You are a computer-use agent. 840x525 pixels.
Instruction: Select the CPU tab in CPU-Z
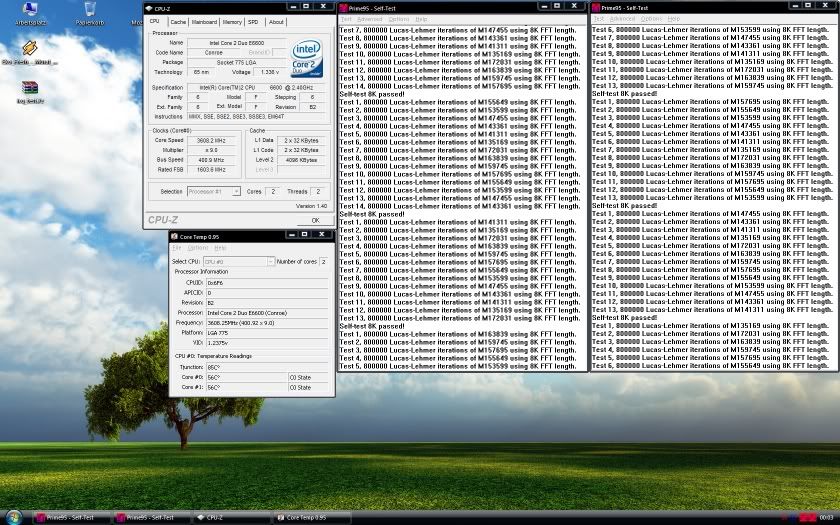click(154, 21)
